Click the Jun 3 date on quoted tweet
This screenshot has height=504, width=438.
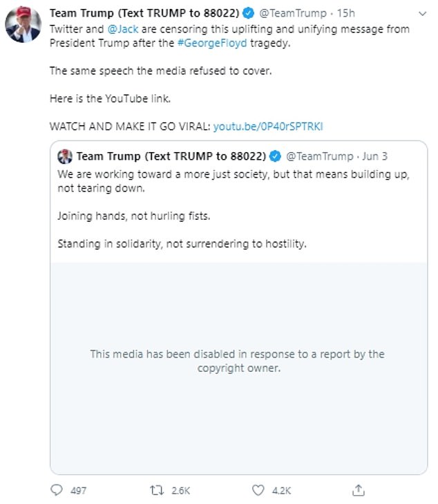374,156
